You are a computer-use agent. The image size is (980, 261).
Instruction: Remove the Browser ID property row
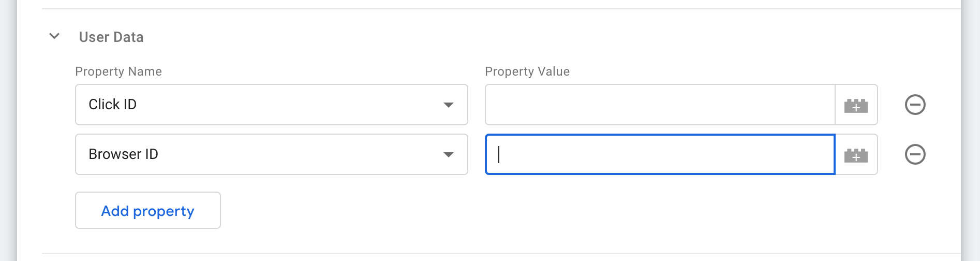915,154
